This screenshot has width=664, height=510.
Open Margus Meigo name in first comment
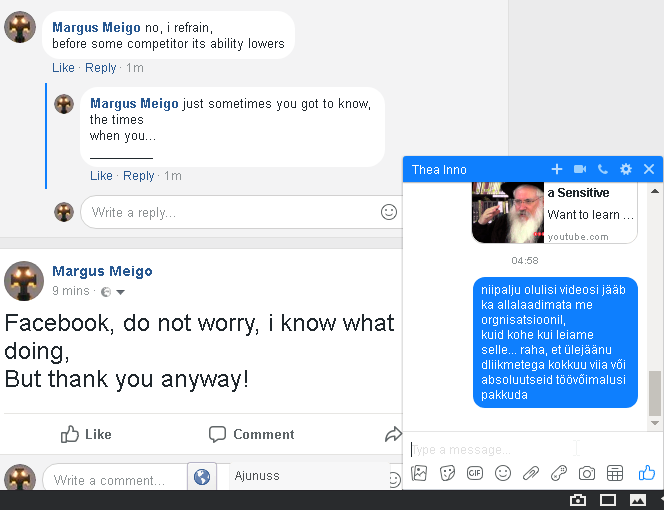[x=96, y=28]
